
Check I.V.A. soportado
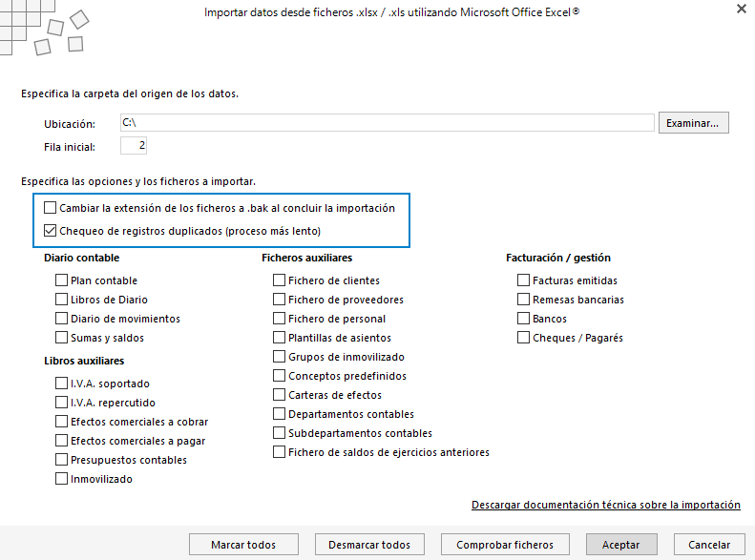[x=61, y=383]
